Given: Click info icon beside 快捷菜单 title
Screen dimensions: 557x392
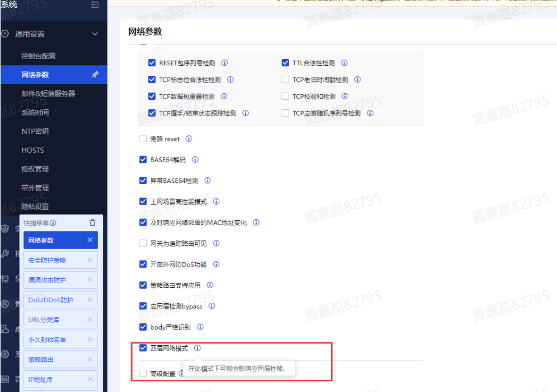Looking at the screenshot, I should tap(53, 223).
